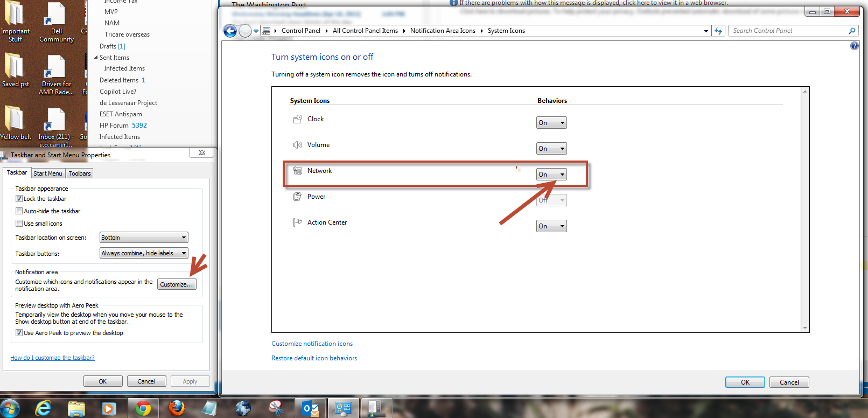Click the Volume speaker icon in list
Viewport: 868px width, 418px height.
[x=297, y=145]
